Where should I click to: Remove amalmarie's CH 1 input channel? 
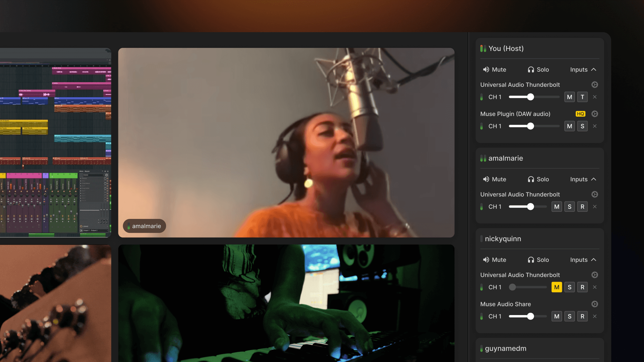[x=594, y=207]
